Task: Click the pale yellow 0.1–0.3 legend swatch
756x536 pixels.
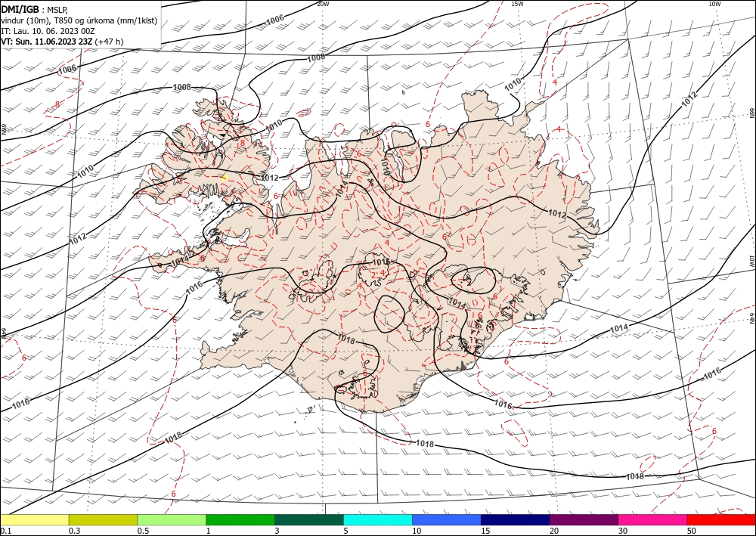Action: point(35,519)
